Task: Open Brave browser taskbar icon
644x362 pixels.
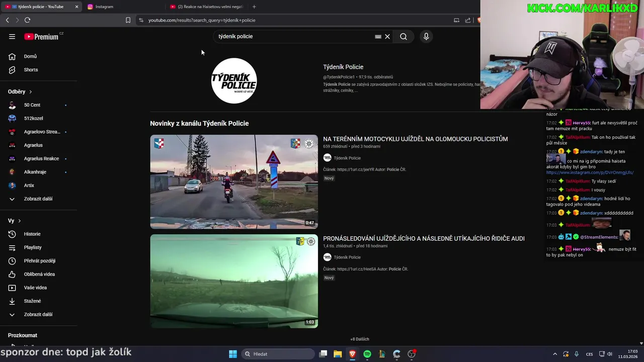Action: 353,354
